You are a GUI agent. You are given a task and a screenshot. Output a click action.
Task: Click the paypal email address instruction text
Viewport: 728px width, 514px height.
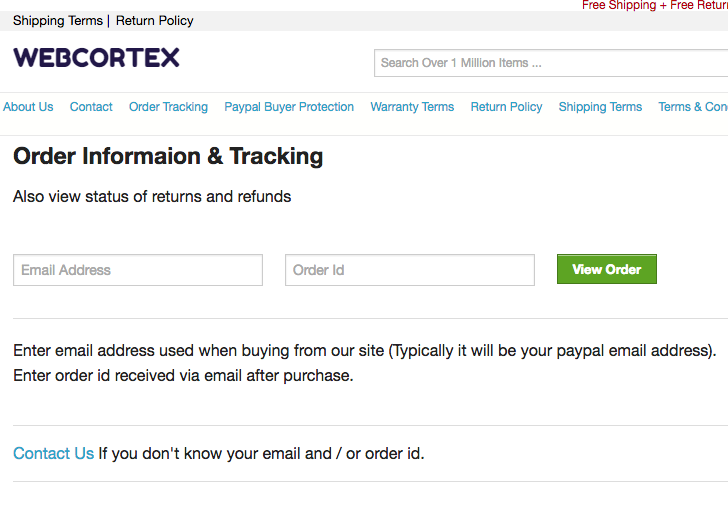tap(364, 351)
